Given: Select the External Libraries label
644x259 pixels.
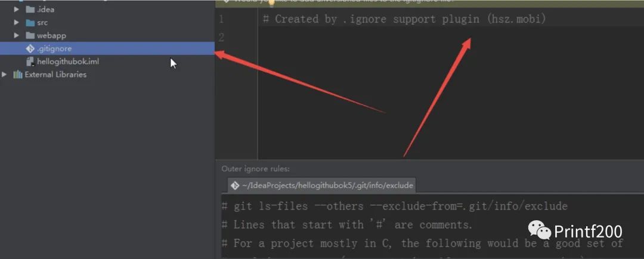Looking at the screenshot, I should (55, 75).
